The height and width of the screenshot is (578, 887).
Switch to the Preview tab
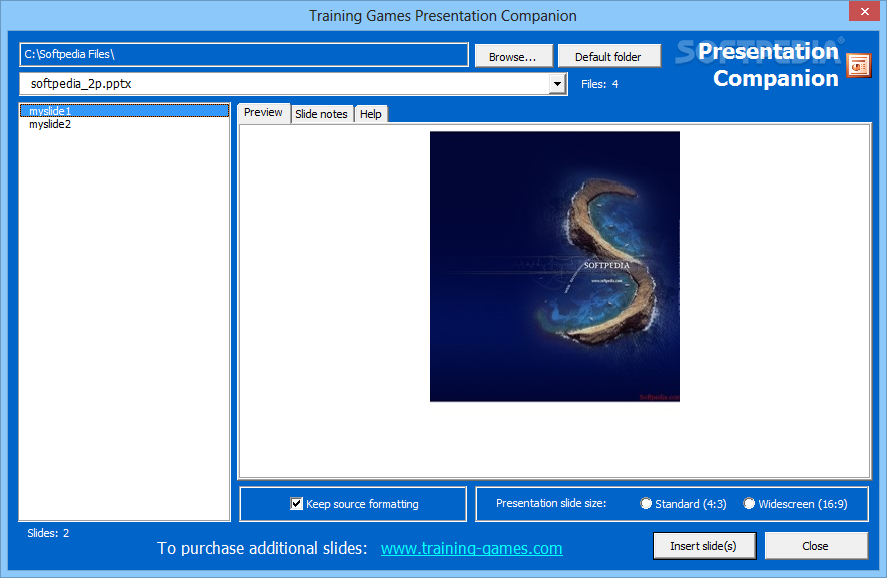[263, 113]
